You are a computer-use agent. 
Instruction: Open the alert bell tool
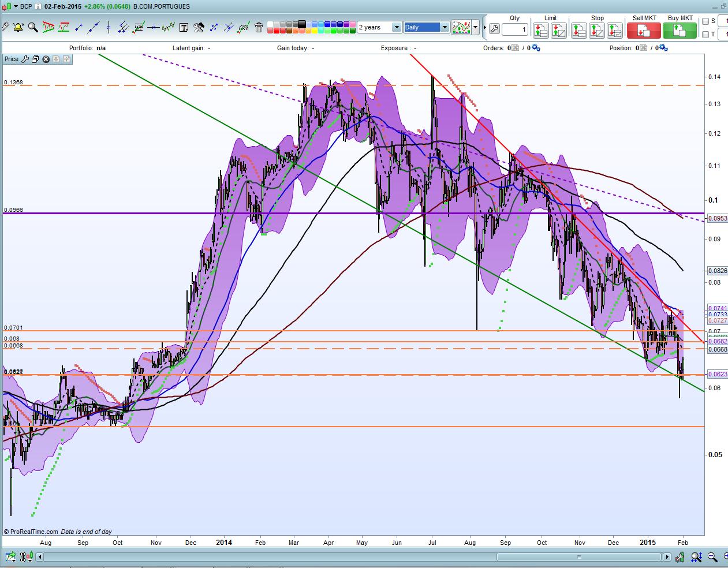(x=18, y=27)
